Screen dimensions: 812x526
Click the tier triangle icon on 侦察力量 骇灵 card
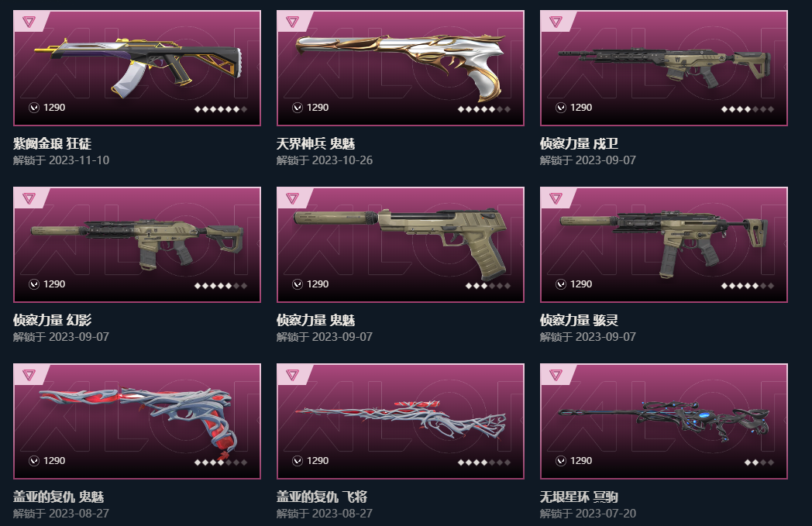click(x=556, y=198)
